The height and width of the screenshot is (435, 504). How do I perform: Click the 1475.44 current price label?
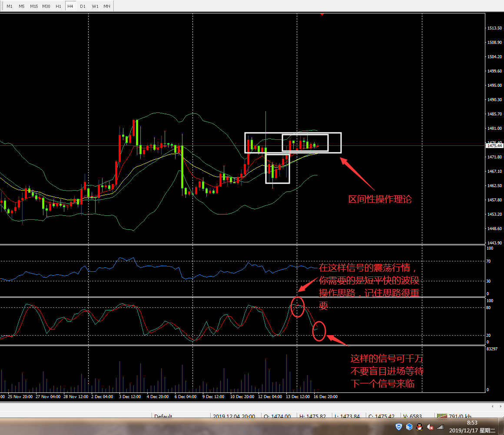pyautogui.click(x=494, y=146)
